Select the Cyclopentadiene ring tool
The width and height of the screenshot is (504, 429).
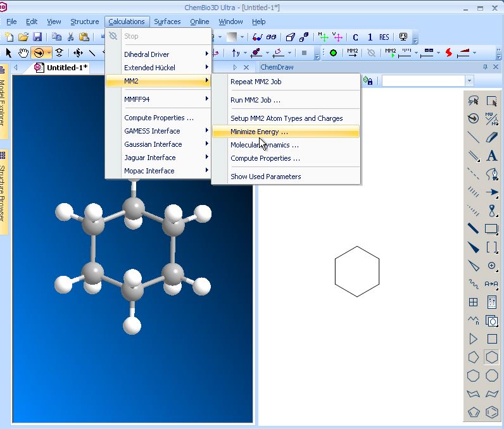pos(473,412)
